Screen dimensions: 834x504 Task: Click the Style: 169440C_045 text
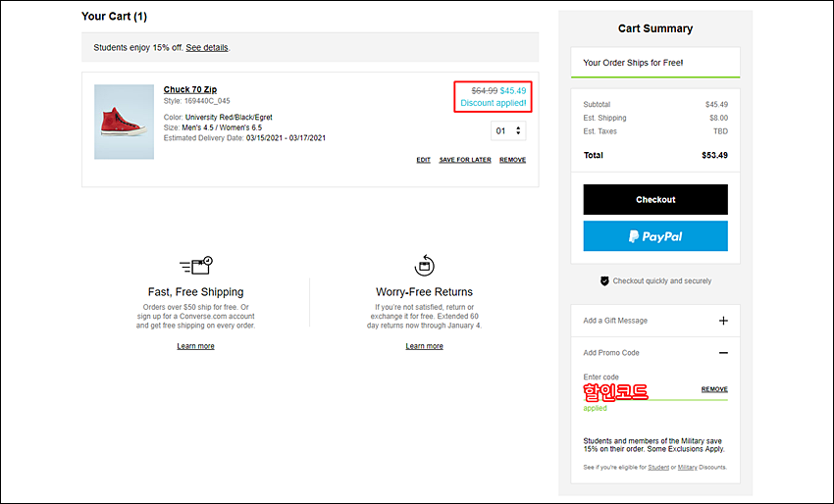point(197,101)
